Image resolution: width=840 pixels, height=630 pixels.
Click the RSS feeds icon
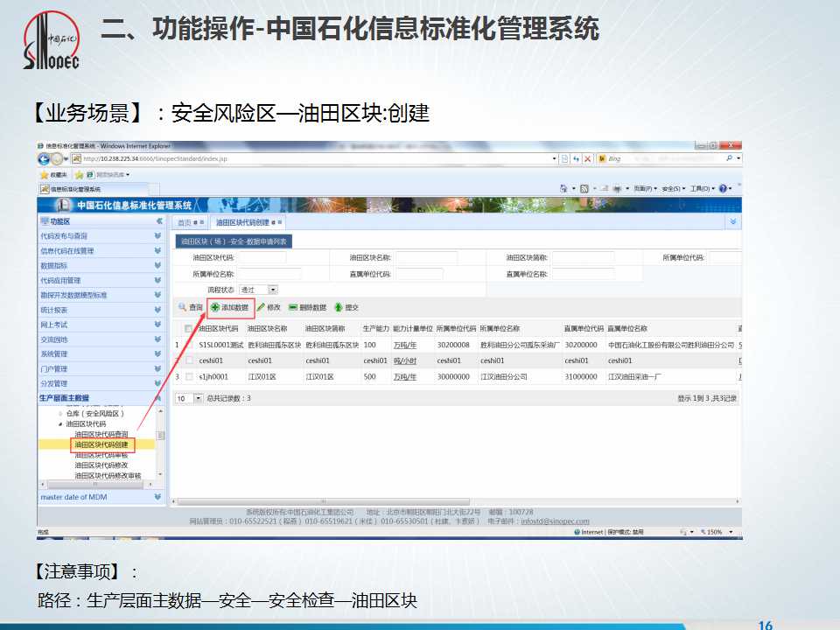tap(584, 189)
